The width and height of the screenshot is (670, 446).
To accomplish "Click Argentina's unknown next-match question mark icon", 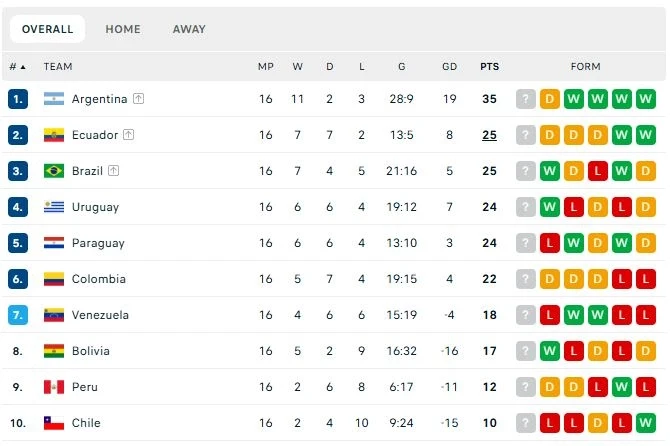I will [x=526, y=99].
